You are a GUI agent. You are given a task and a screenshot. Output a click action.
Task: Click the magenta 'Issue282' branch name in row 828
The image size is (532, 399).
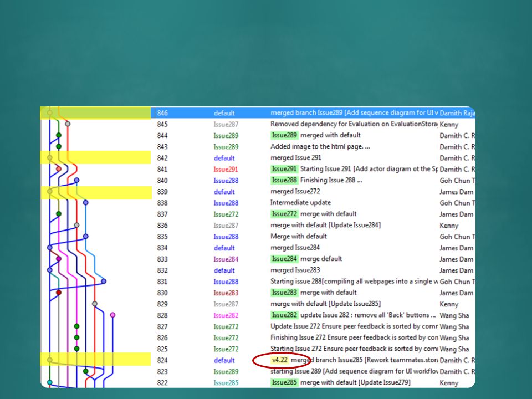click(226, 315)
